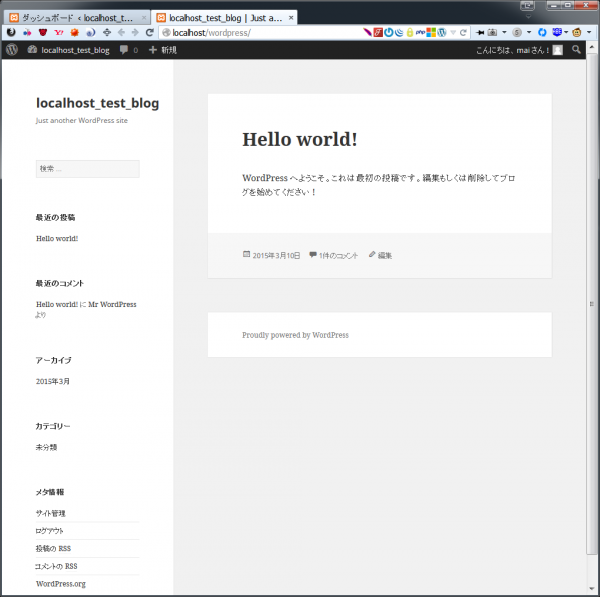Go forward with the browser forward arrow
This screenshot has height=597, width=600.
pyautogui.click(x=135, y=33)
